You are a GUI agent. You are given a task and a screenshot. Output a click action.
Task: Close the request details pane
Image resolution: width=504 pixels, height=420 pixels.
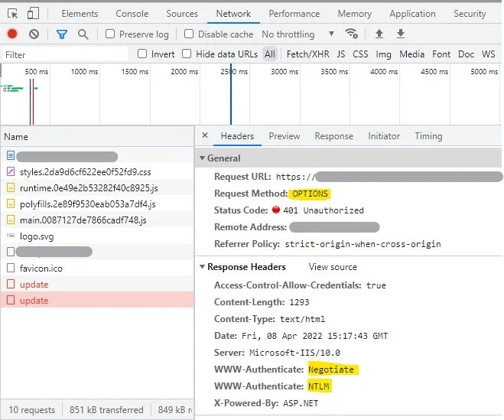[205, 135]
